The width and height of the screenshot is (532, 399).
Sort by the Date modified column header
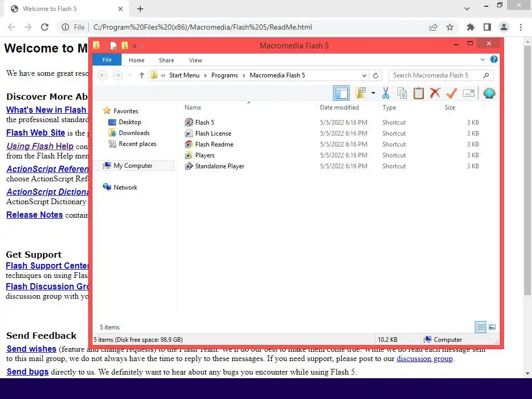(x=339, y=107)
